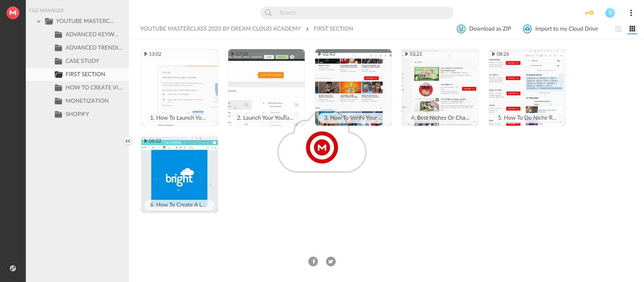Open the user avatar menu
Screen dimensions: 644x282
pyautogui.click(x=610, y=13)
